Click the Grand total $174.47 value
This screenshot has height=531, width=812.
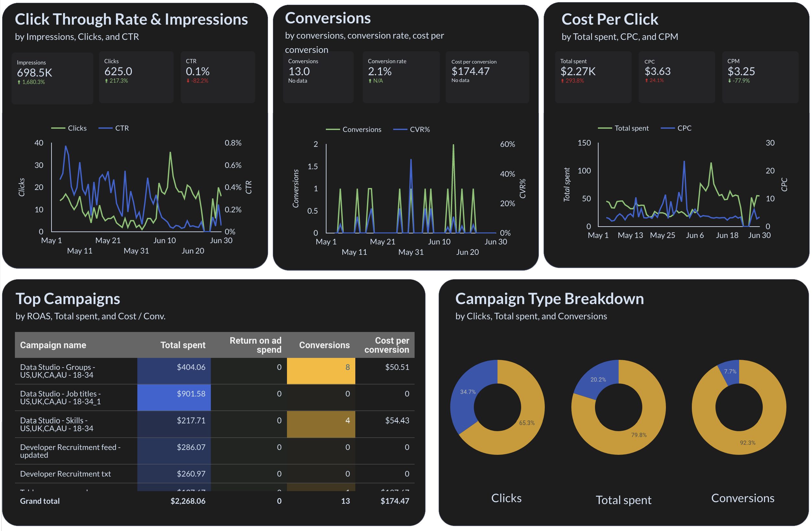[395, 501]
